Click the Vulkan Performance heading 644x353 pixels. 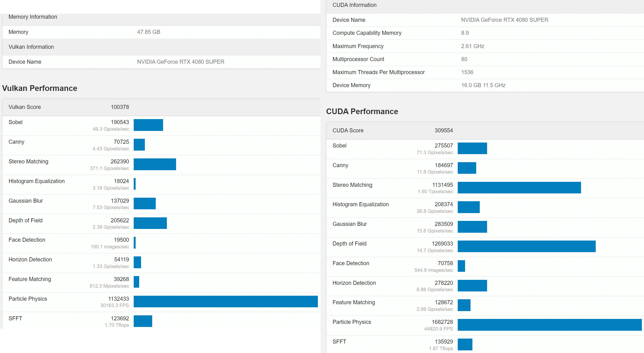coord(40,88)
